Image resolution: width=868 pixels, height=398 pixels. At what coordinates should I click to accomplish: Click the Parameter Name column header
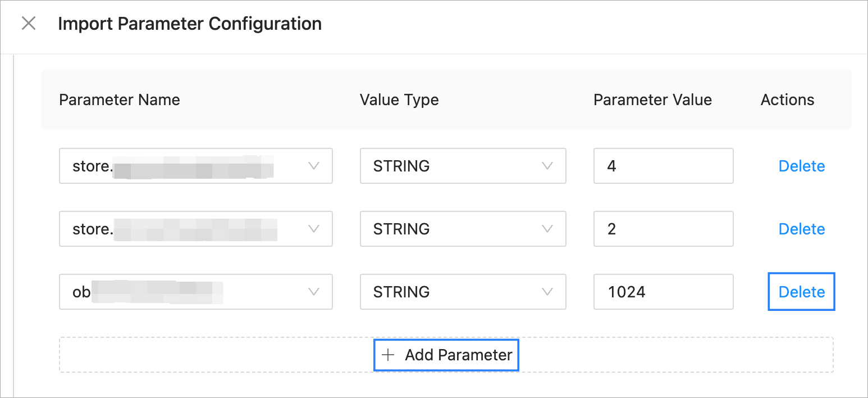(120, 100)
